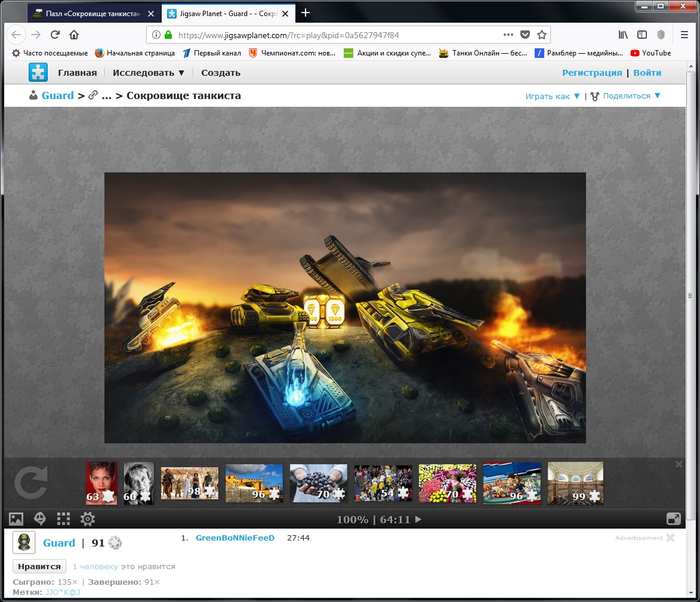Click the ghost image icon
Screen dimensions: 700x602
tap(40, 518)
